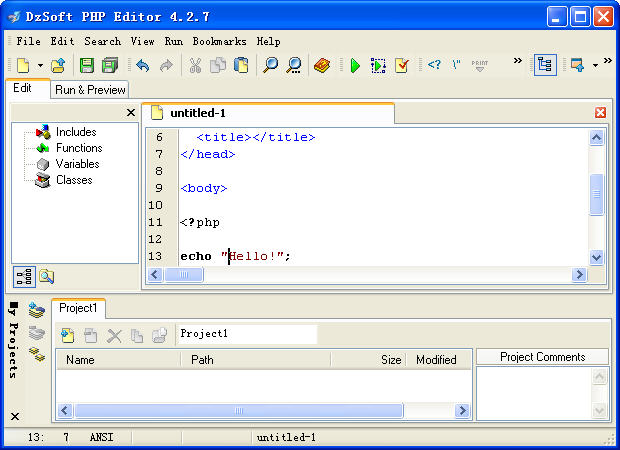This screenshot has width=620, height=450.
Task: Expand the toolbar overflow chevron after the print button
Action: (x=518, y=61)
